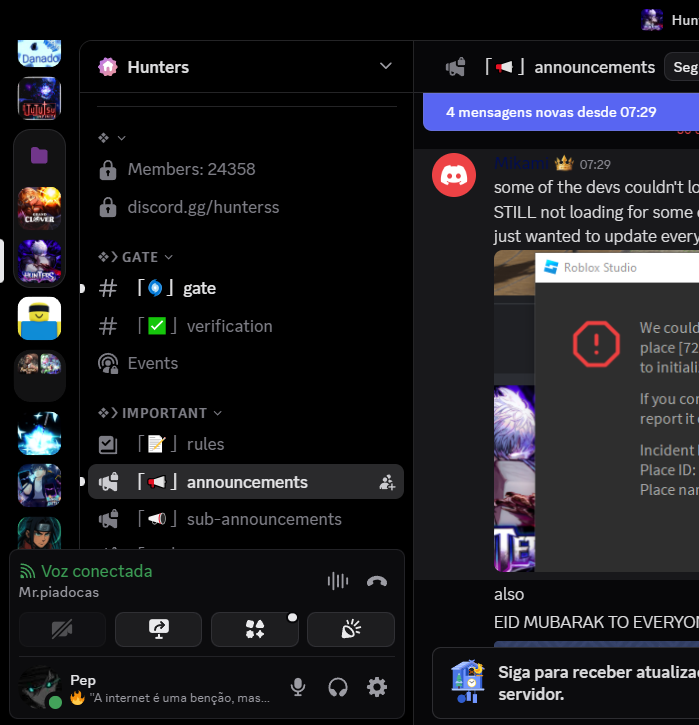Open the Events stage channel
The image size is (699, 725).
pyautogui.click(x=246, y=363)
